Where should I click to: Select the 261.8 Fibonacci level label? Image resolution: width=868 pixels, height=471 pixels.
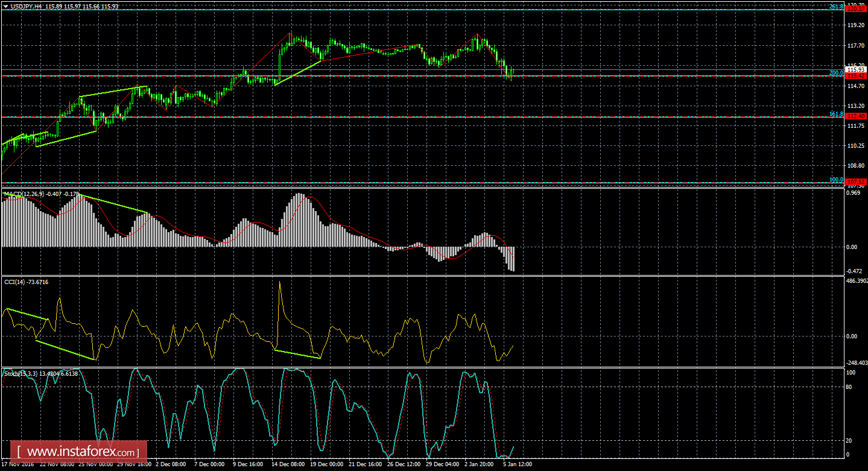[x=835, y=7]
